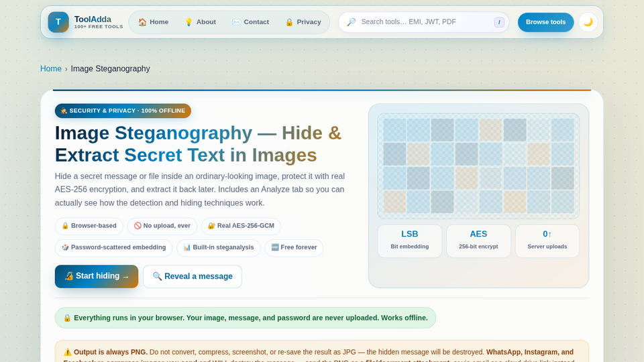Click the LSB Bit embedding stat card

(x=409, y=241)
